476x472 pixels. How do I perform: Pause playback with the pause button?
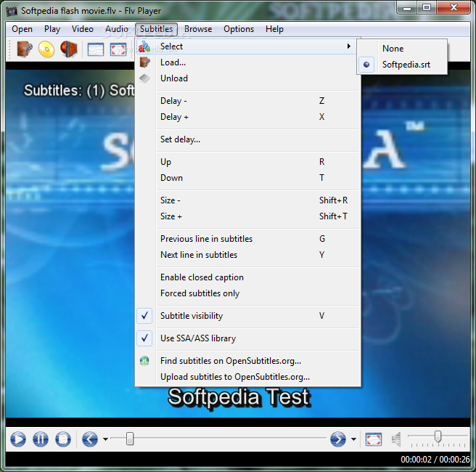(41, 439)
